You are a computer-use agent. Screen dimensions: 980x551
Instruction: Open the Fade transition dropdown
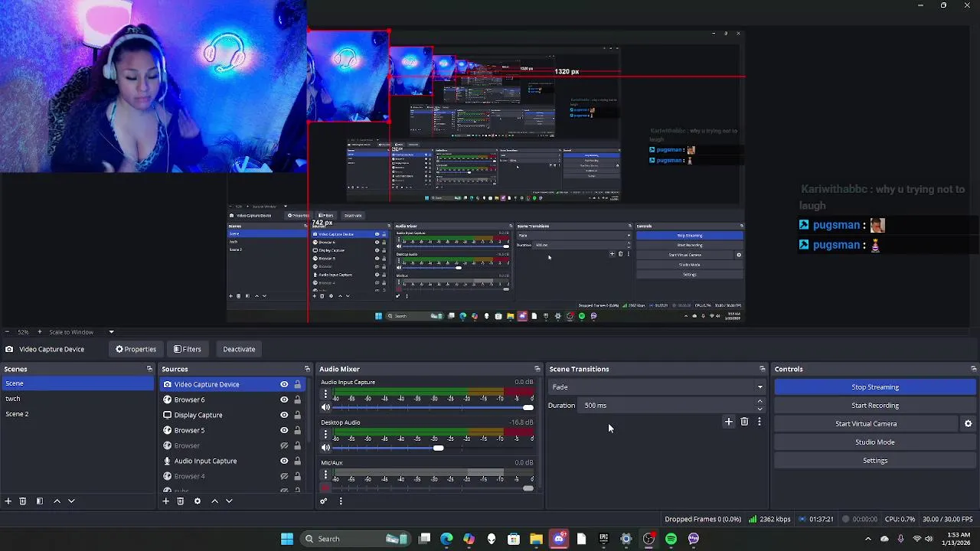657,387
